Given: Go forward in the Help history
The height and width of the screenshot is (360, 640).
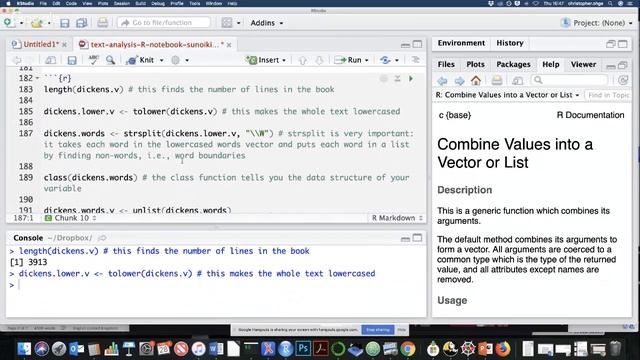Looking at the screenshot, I should [459, 81].
